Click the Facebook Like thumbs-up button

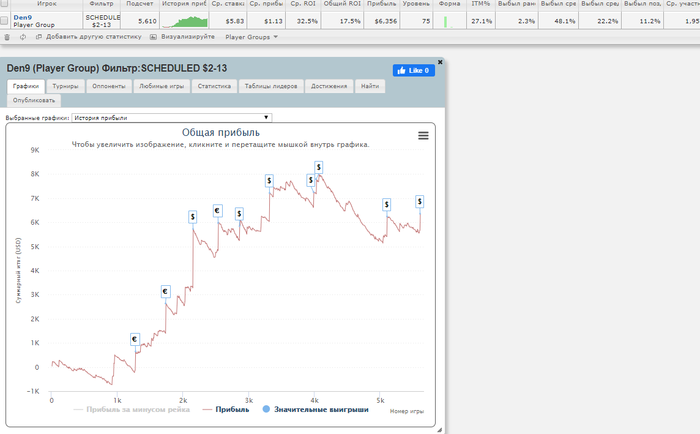[x=413, y=71]
